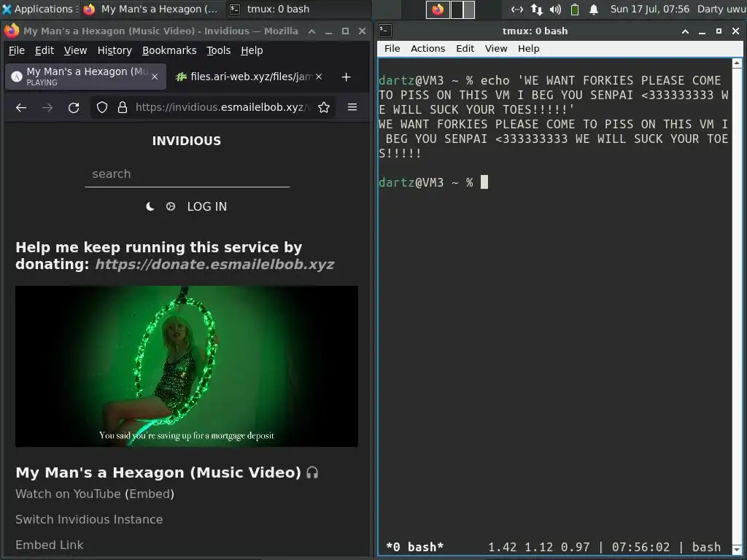Reload the Invidious page

(74, 108)
